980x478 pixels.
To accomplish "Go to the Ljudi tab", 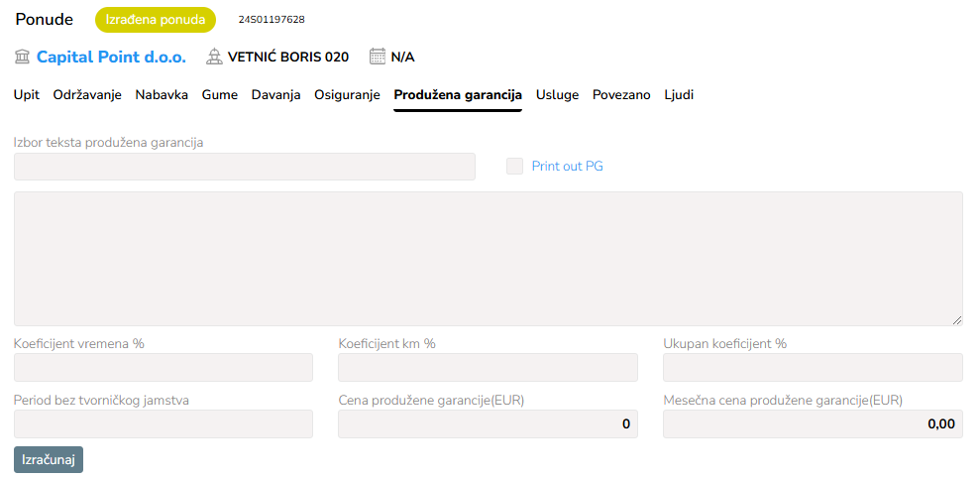I will coord(679,95).
